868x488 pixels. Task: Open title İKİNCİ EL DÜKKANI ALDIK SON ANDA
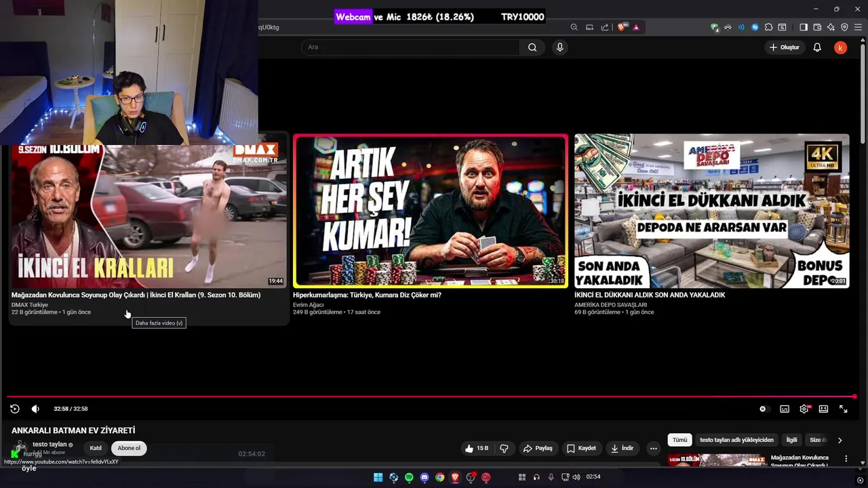pyautogui.click(x=650, y=295)
